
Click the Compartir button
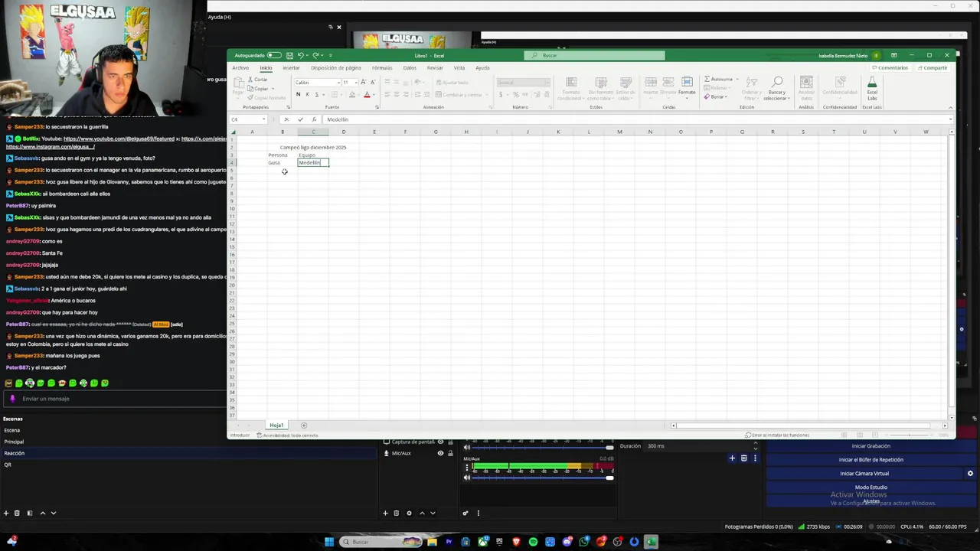coord(932,68)
